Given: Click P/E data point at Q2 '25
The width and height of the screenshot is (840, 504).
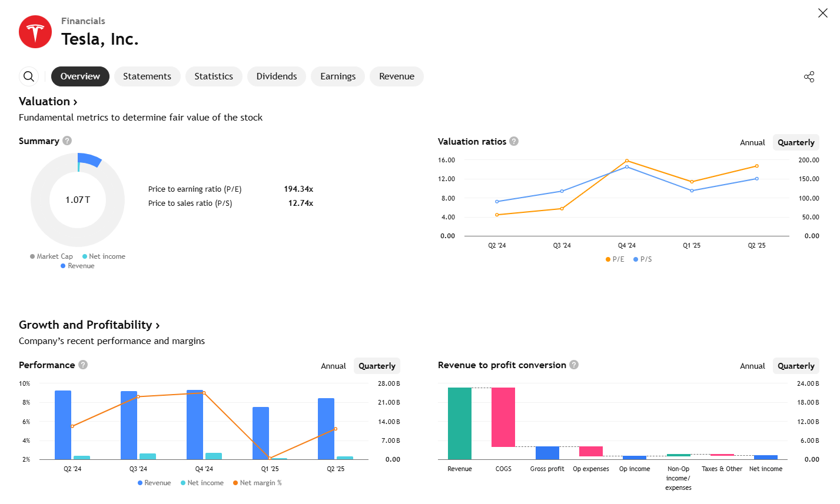Looking at the screenshot, I should point(757,166).
